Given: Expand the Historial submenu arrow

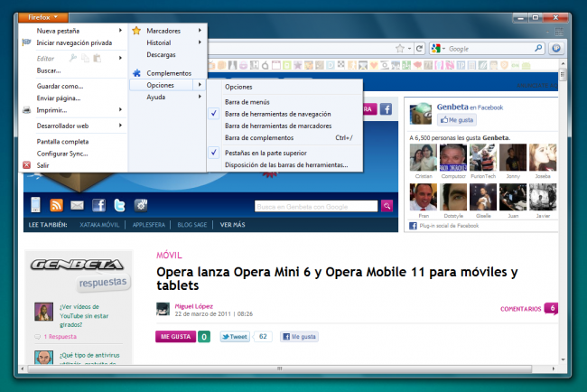Looking at the screenshot, I should (x=200, y=42).
